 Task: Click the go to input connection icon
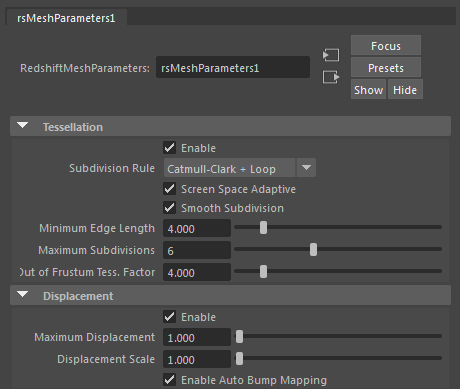331,55
